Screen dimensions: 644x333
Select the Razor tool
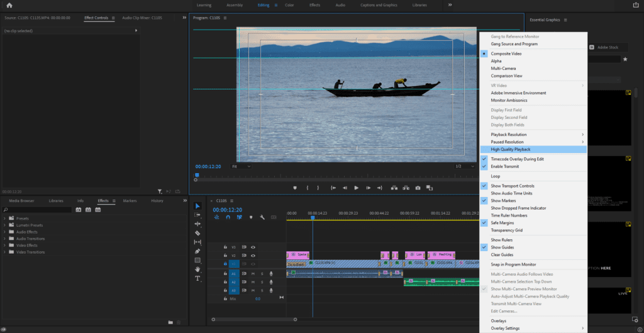coord(197,233)
